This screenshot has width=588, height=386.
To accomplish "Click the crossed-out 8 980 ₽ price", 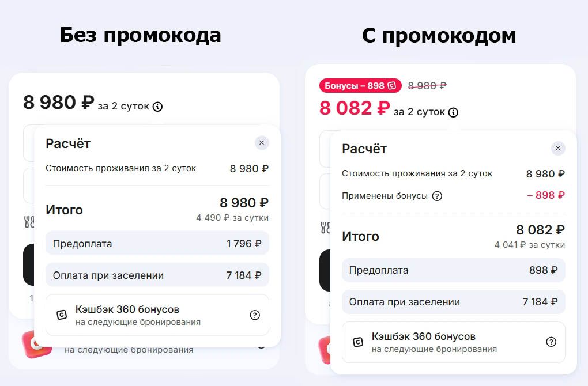I will click(427, 86).
